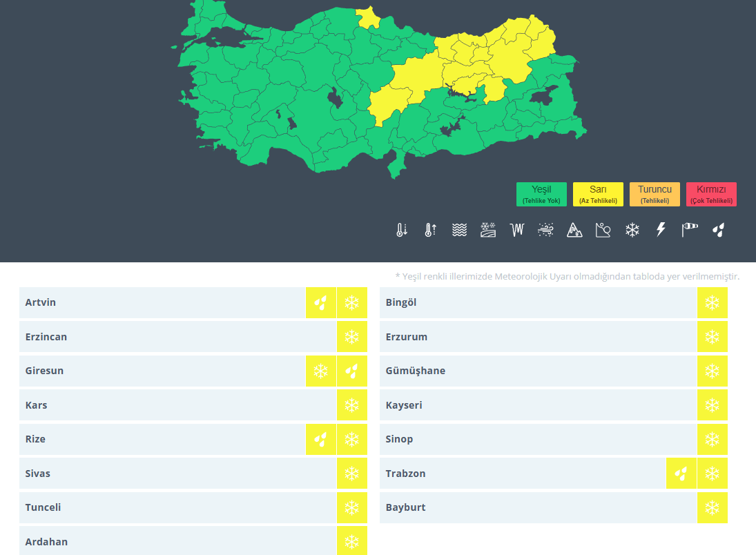
Task: Click the Turuncu (Tehlikeli) legend box
Action: pyautogui.click(x=655, y=194)
